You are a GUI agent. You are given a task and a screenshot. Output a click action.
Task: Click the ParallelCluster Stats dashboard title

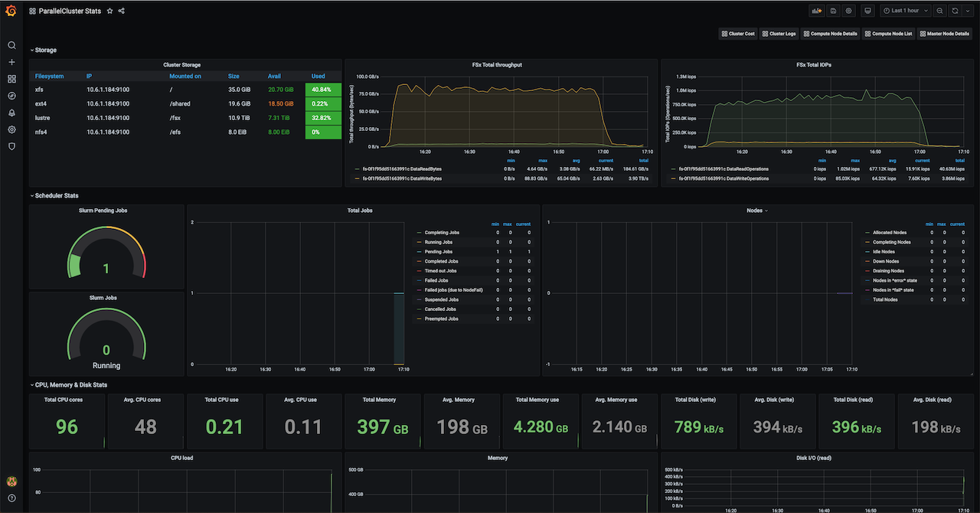[x=70, y=11]
